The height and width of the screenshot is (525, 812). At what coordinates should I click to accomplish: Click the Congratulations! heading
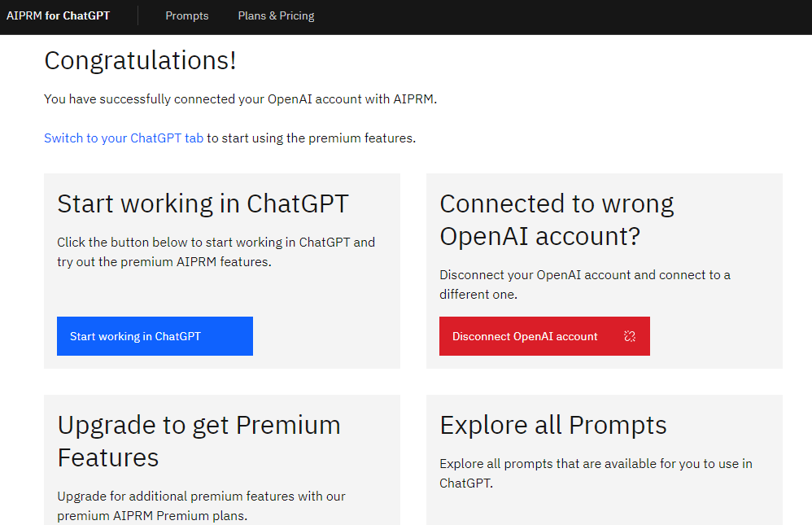click(x=140, y=60)
